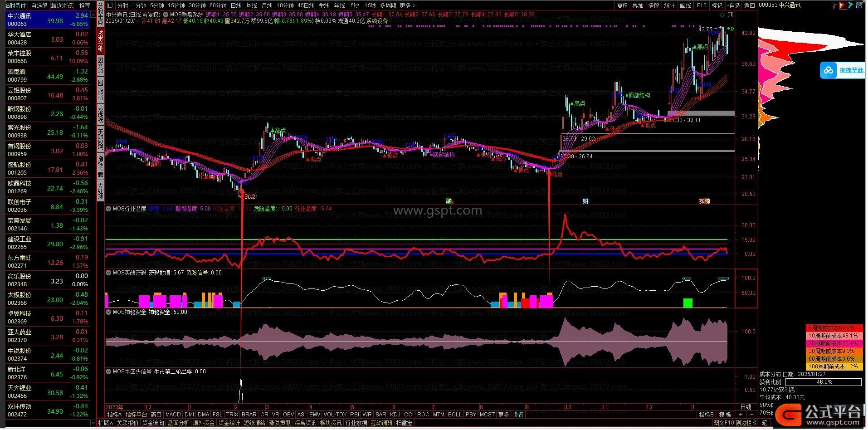868x430 pixels.
Task: Click the 100周期前成本 yellow legend swatch
Action: pyautogui.click(x=834, y=366)
